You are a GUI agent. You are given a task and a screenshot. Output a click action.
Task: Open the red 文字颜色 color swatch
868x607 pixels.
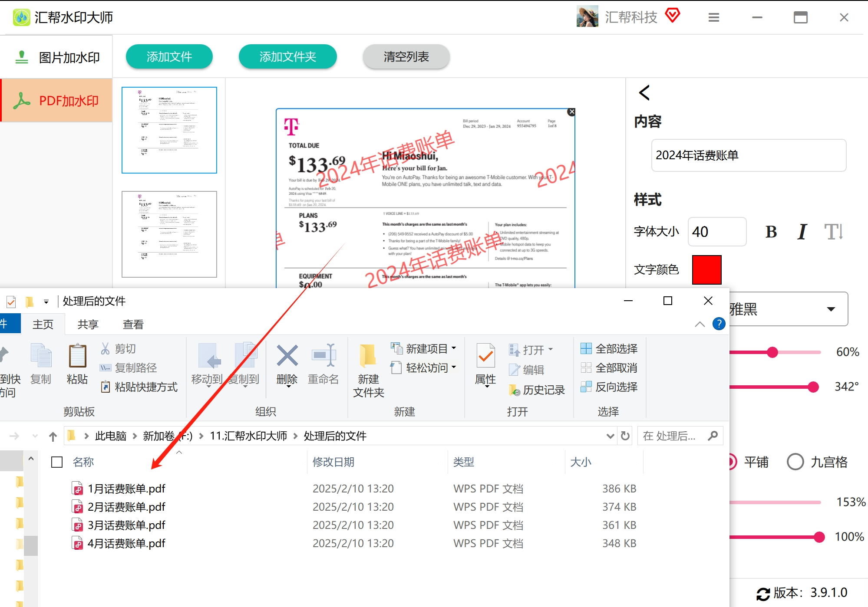pyautogui.click(x=706, y=269)
